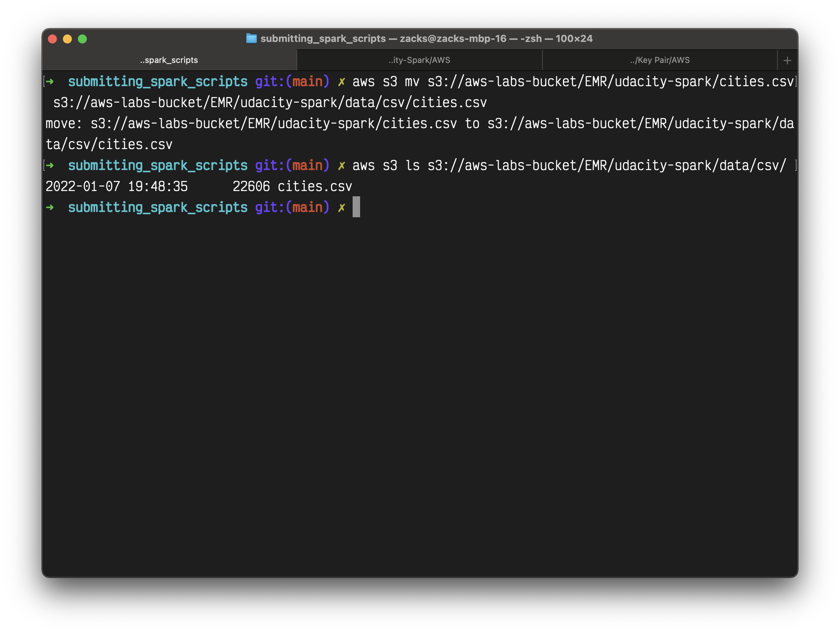
Task: Switch to the ..ity-Spark/AWS tab
Action: click(419, 60)
